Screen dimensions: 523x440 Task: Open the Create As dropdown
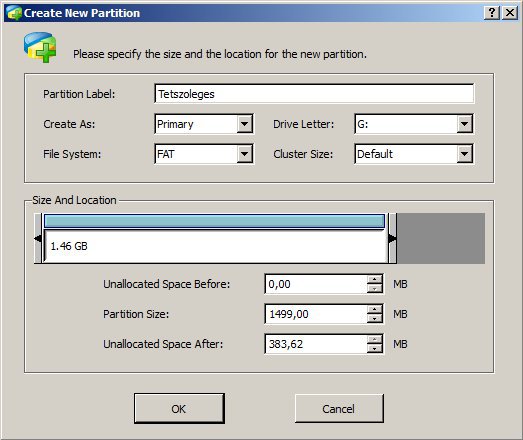pos(244,124)
